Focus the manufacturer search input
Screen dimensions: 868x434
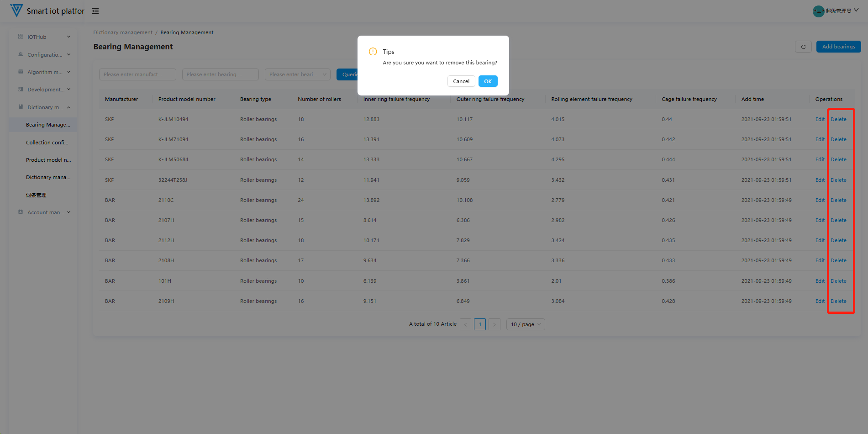pos(137,74)
